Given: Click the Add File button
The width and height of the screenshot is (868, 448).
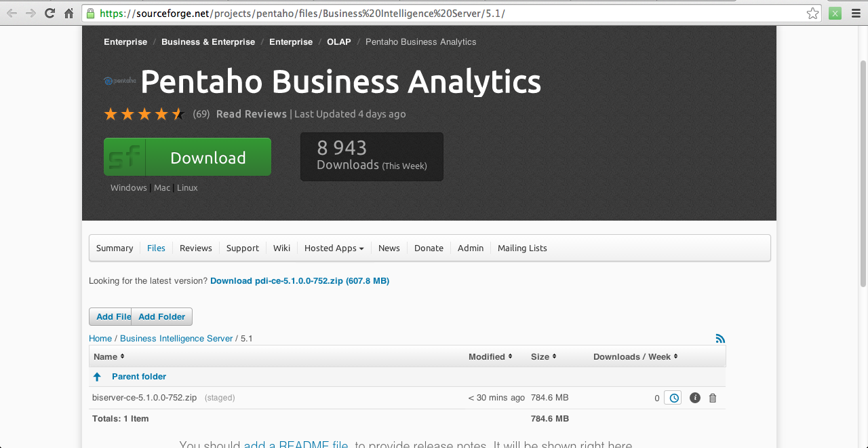Looking at the screenshot, I should pyautogui.click(x=110, y=316).
